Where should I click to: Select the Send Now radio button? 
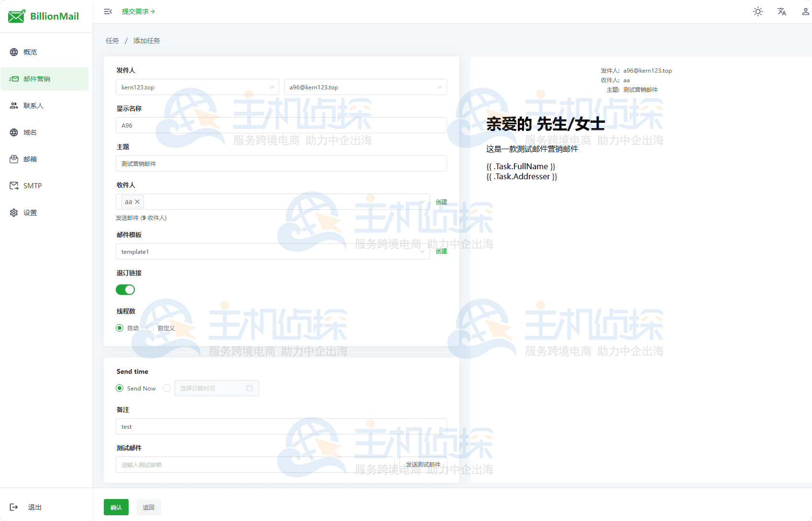(119, 388)
